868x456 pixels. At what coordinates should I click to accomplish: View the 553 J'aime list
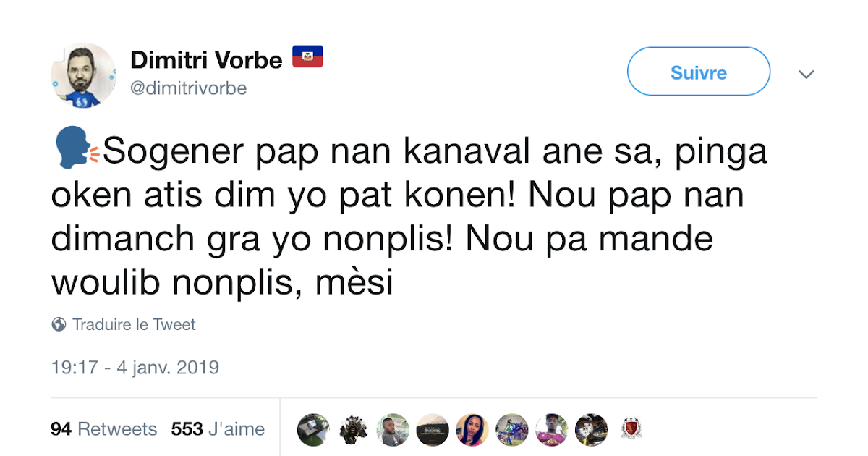218,428
